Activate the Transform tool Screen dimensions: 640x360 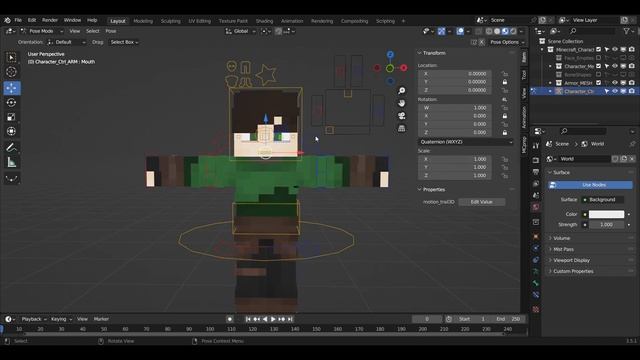click(x=11, y=131)
